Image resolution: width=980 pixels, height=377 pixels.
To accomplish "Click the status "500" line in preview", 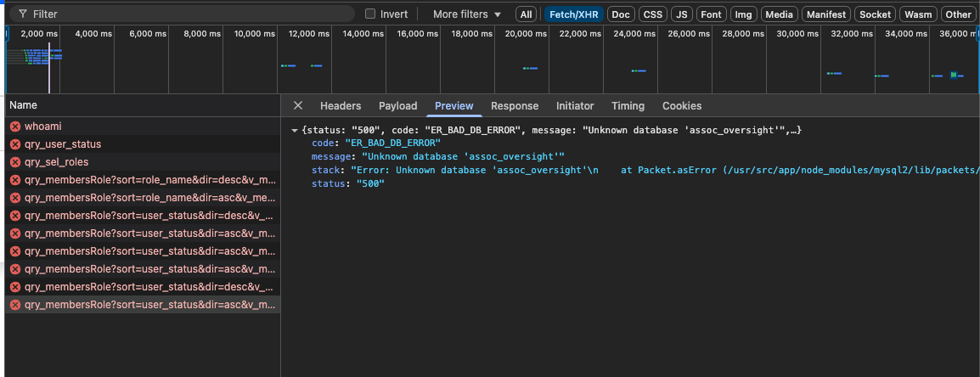I will [x=347, y=183].
